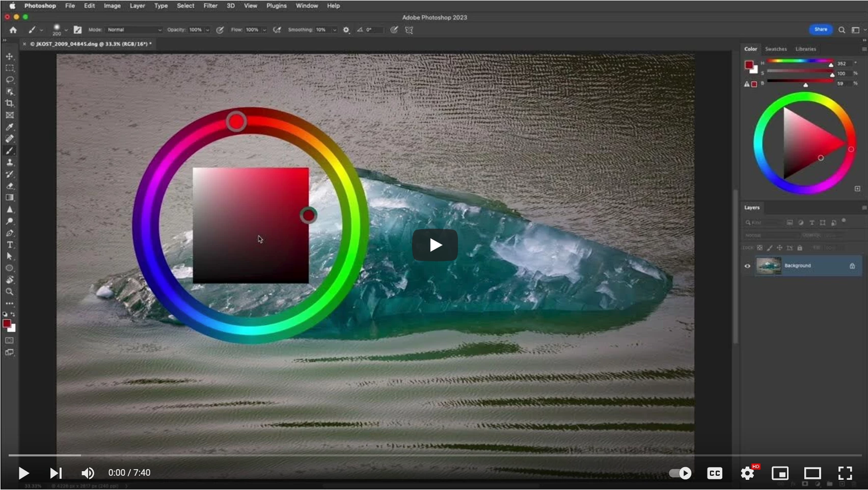The image size is (868, 490).
Task: Select the Object Selection tool
Action: click(x=10, y=92)
